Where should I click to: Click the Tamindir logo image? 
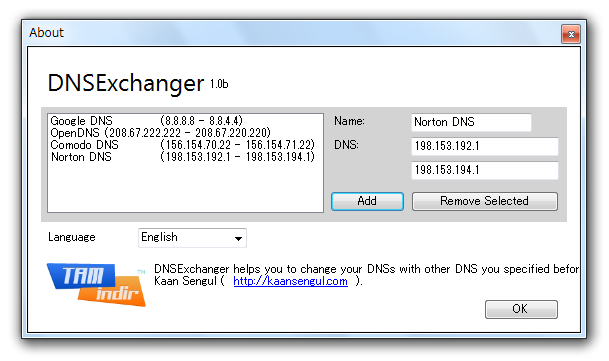pyautogui.click(x=96, y=284)
